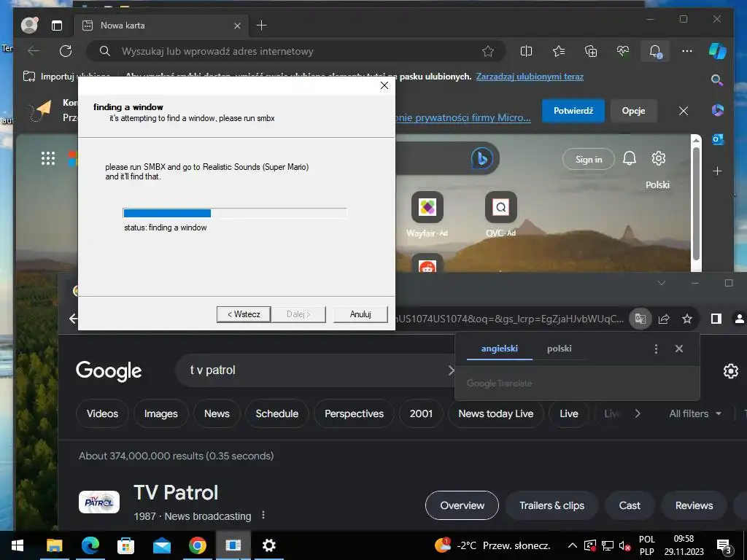Open Edge favorites list icon
Image resolution: width=747 pixels, height=560 pixels.
pos(558,51)
